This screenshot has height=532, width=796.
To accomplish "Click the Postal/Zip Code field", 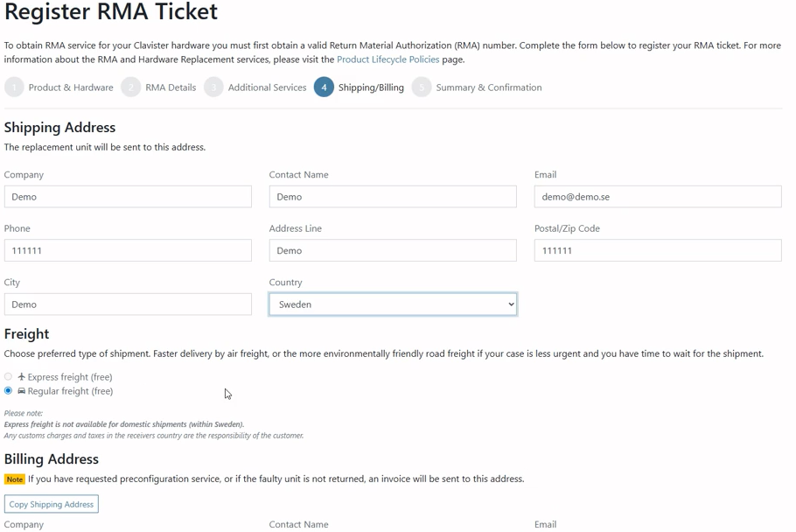I will [x=658, y=250].
